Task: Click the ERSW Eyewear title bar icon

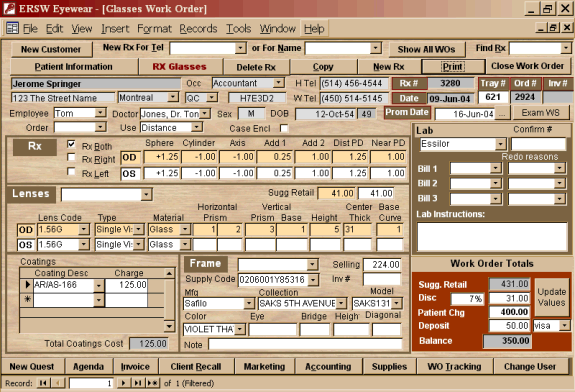Action: [x=9, y=8]
